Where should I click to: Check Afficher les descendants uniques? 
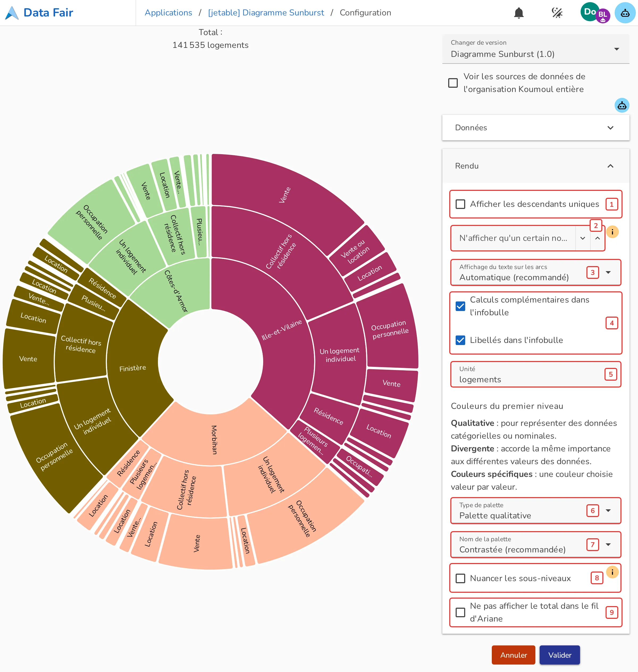tap(460, 204)
